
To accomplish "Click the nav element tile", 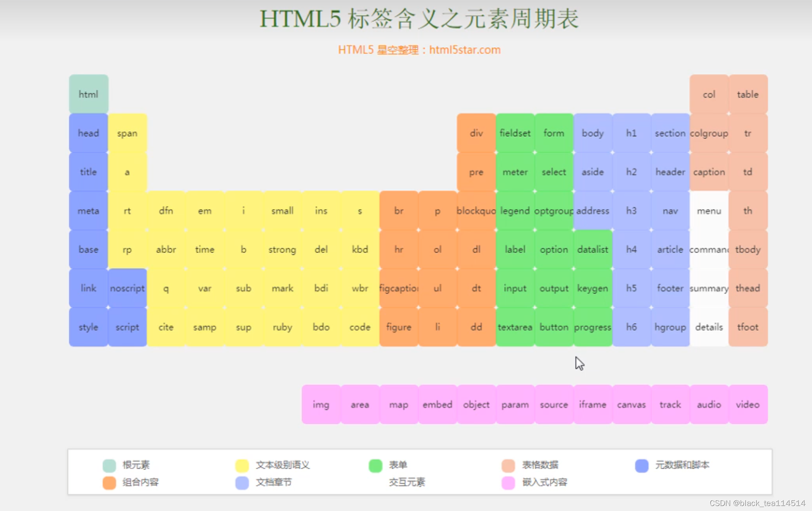I will pos(670,210).
